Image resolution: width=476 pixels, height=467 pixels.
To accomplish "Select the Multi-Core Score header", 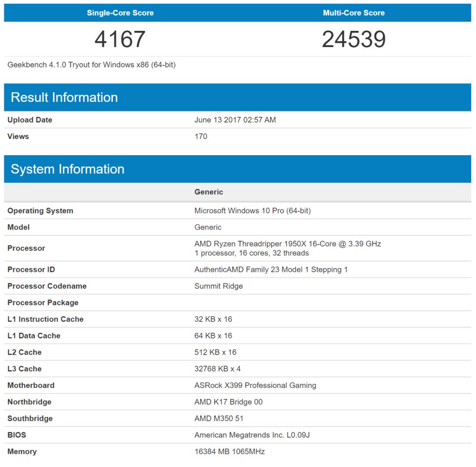I will (354, 13).
